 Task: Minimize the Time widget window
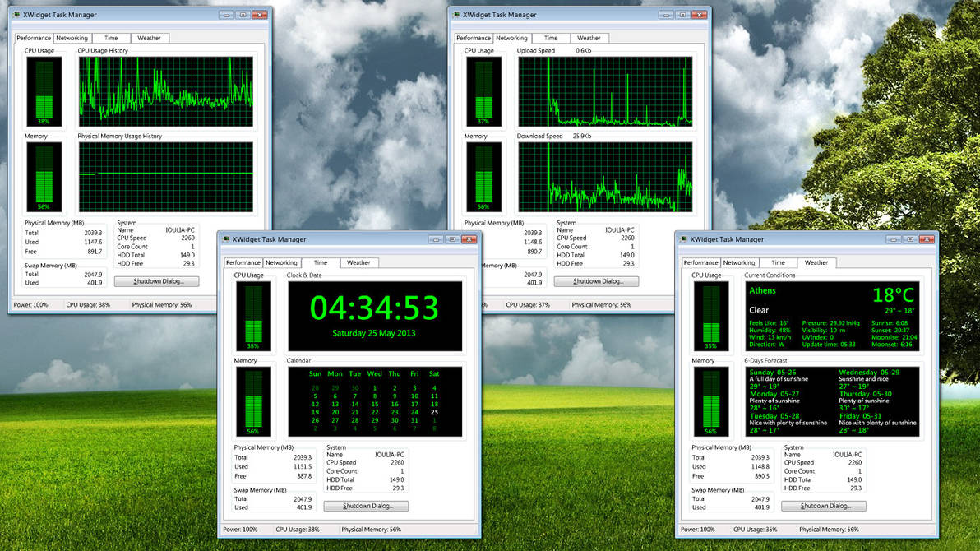click(x=436, y=238)
